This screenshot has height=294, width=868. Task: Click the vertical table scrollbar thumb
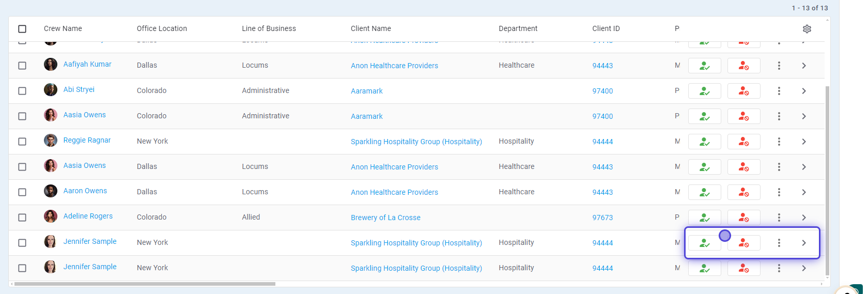pyautogui.click(x=827, y=180)
